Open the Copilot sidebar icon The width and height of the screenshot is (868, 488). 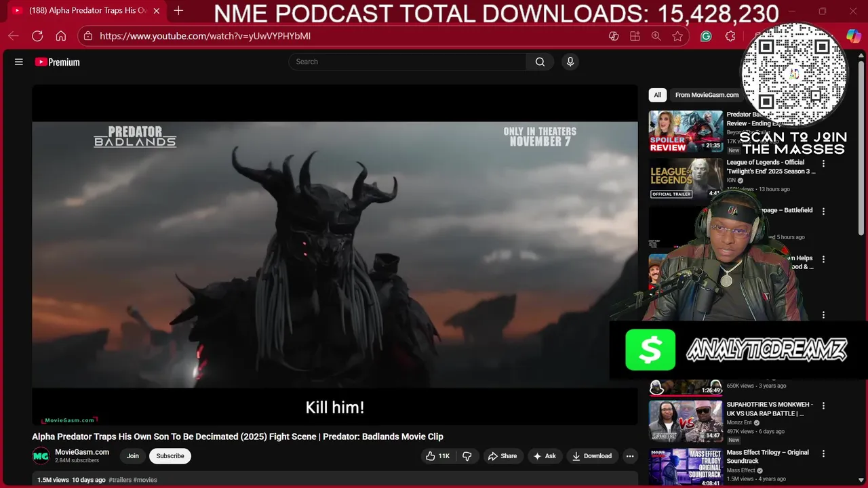click(854, 36)
